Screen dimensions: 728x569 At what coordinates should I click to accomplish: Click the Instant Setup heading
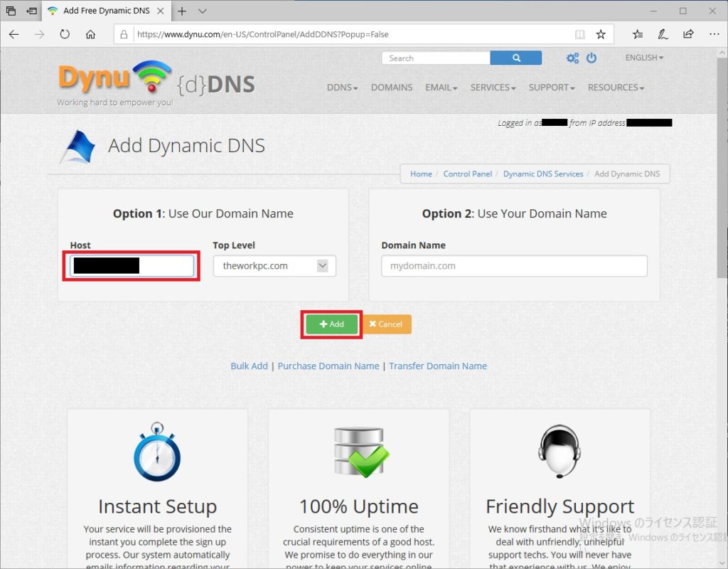[157, 506]
